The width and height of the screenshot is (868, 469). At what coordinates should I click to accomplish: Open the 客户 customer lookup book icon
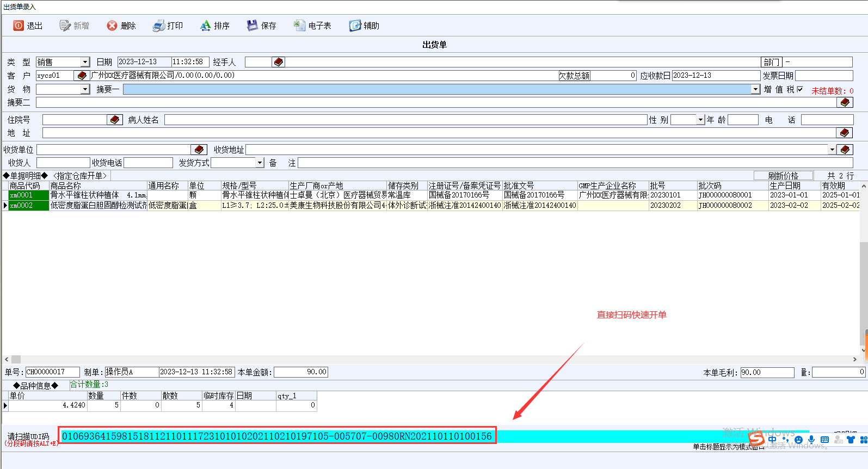82,76
